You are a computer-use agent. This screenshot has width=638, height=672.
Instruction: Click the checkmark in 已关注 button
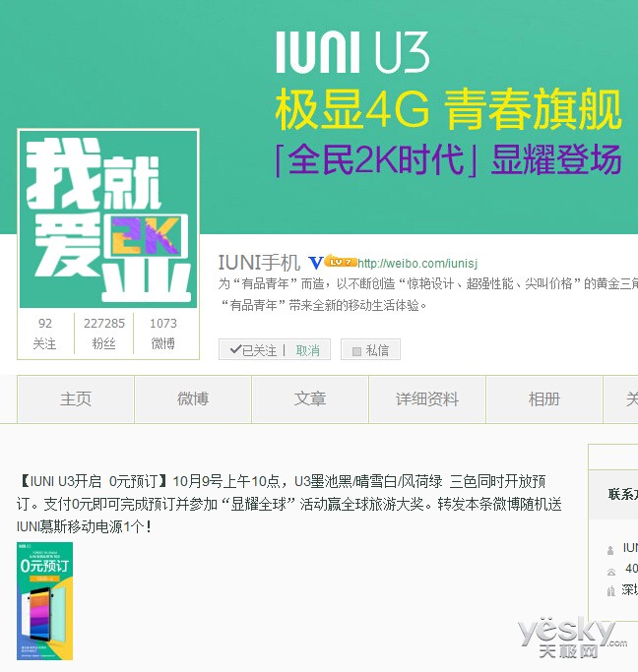pos(235,349)
